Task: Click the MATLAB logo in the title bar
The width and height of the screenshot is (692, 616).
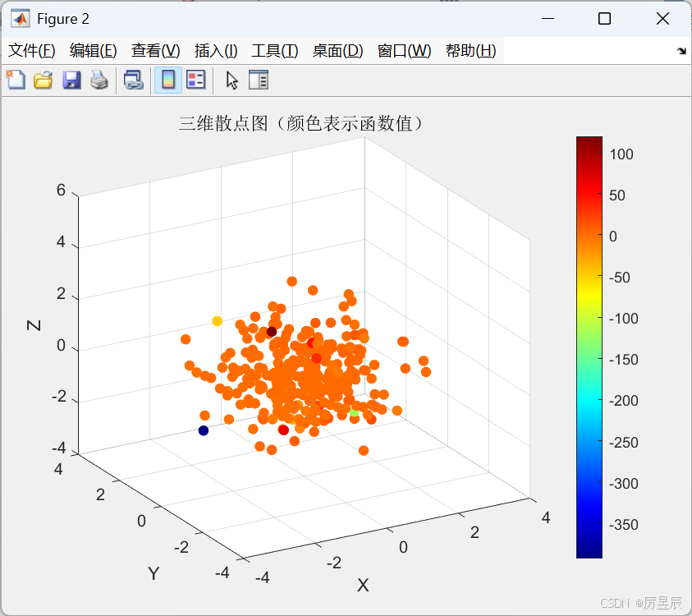Action: (x=21, y=19)
